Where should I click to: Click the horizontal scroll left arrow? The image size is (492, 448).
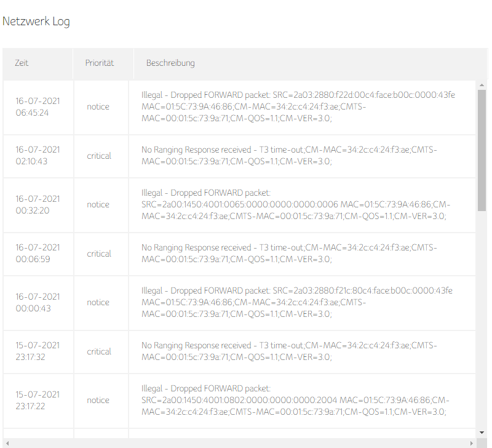point(7,443)
